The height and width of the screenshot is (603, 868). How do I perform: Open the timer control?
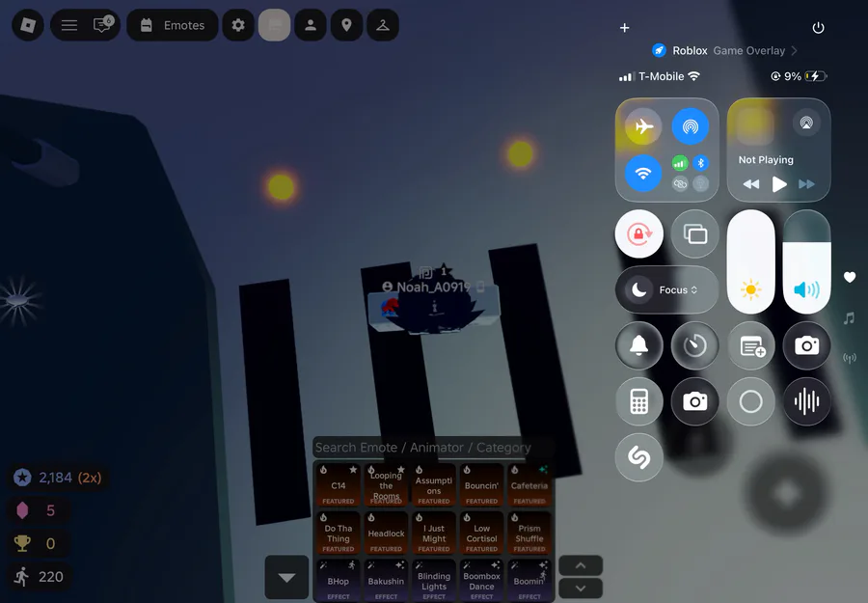(694, 345)
